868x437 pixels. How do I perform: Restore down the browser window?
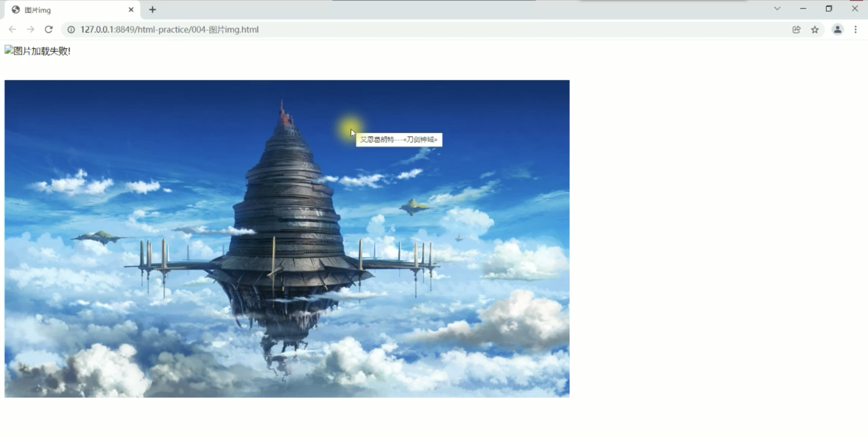point(829,9)
